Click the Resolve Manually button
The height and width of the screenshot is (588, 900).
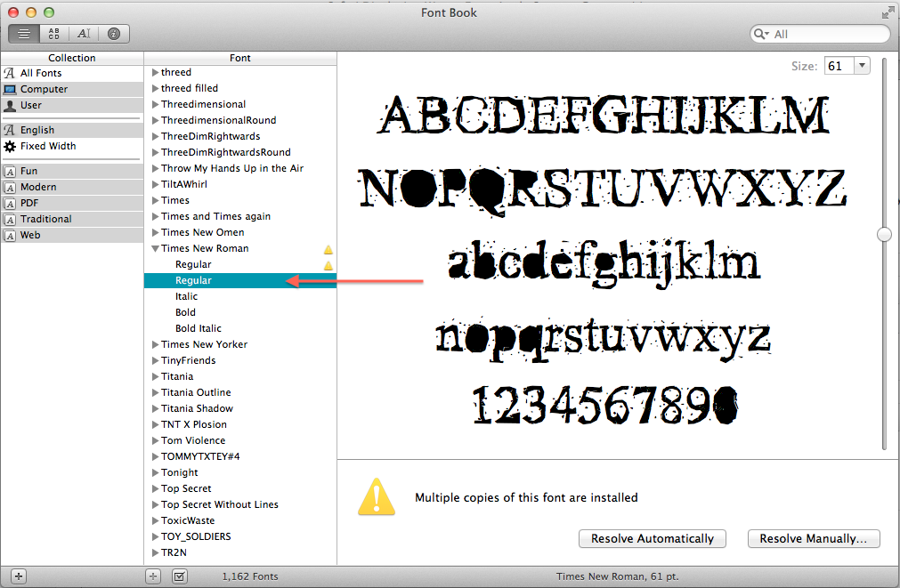click(813, 538)
